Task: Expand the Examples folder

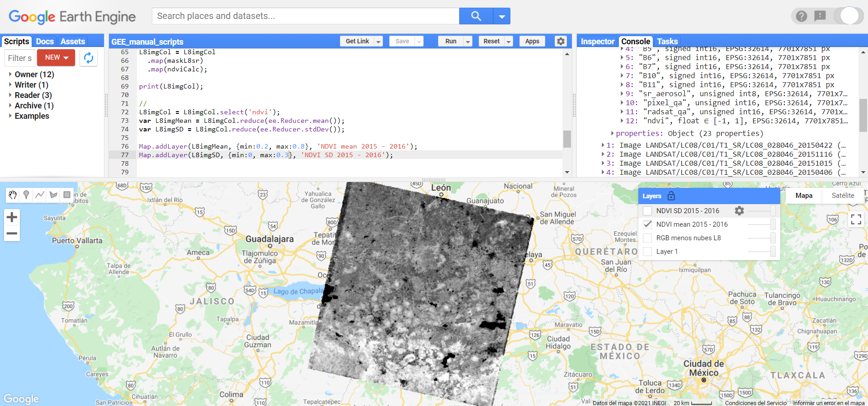Action: click(x=10, y=116)
